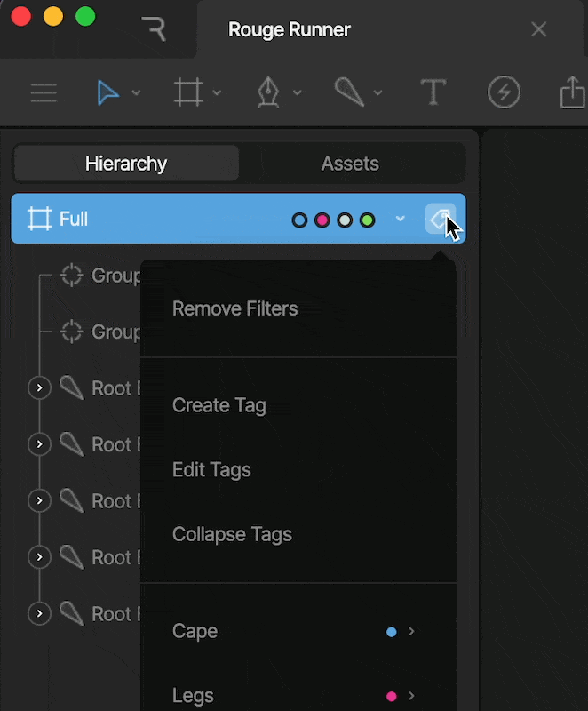Click the fifth Root bone icon

pyautogui.click(x=72, y=613)
